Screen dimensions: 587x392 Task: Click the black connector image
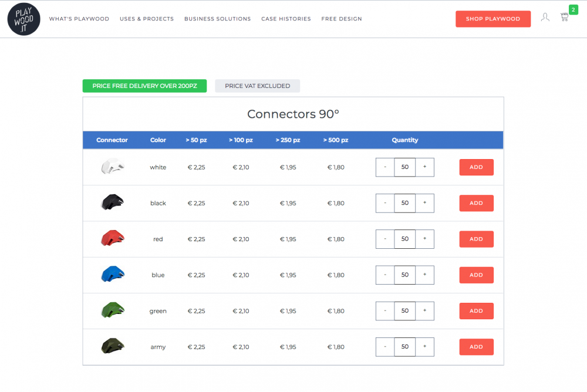[x=112, y=202]
